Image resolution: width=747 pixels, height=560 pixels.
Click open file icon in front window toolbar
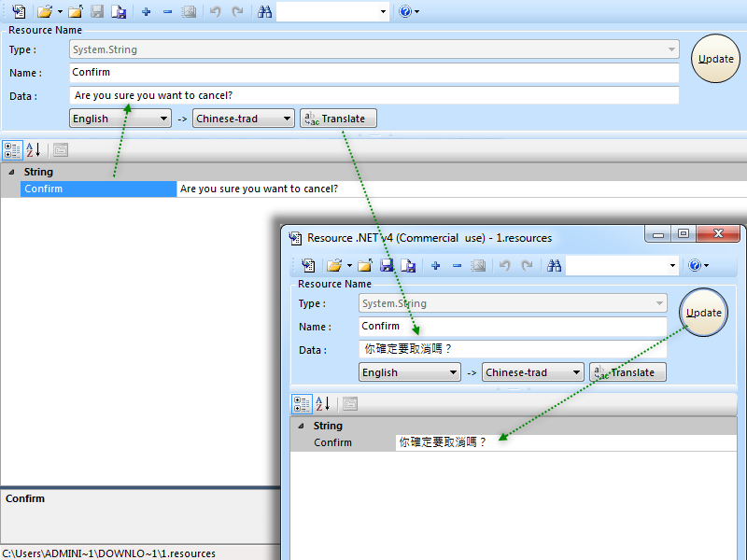click(x=334, y=265)
